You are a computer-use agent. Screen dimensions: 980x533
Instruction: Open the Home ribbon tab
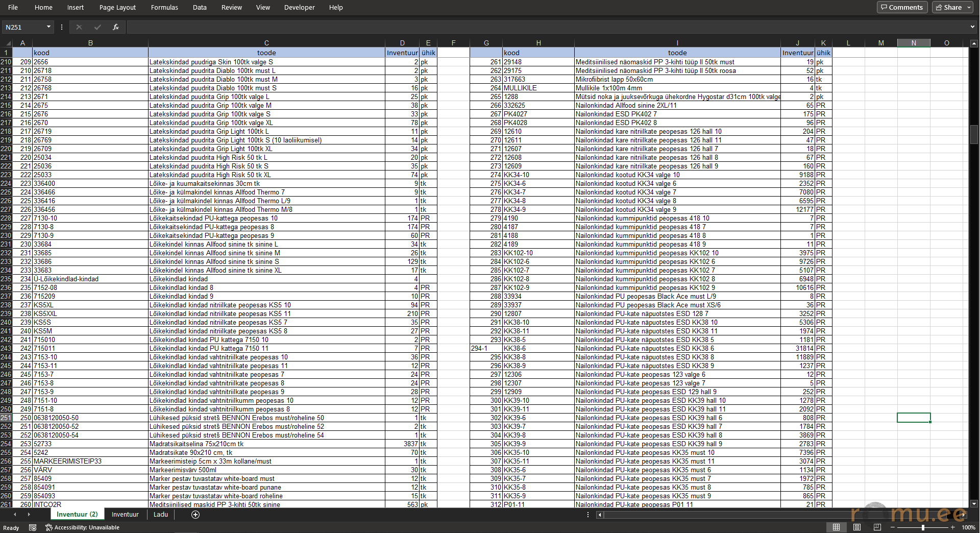43,7
